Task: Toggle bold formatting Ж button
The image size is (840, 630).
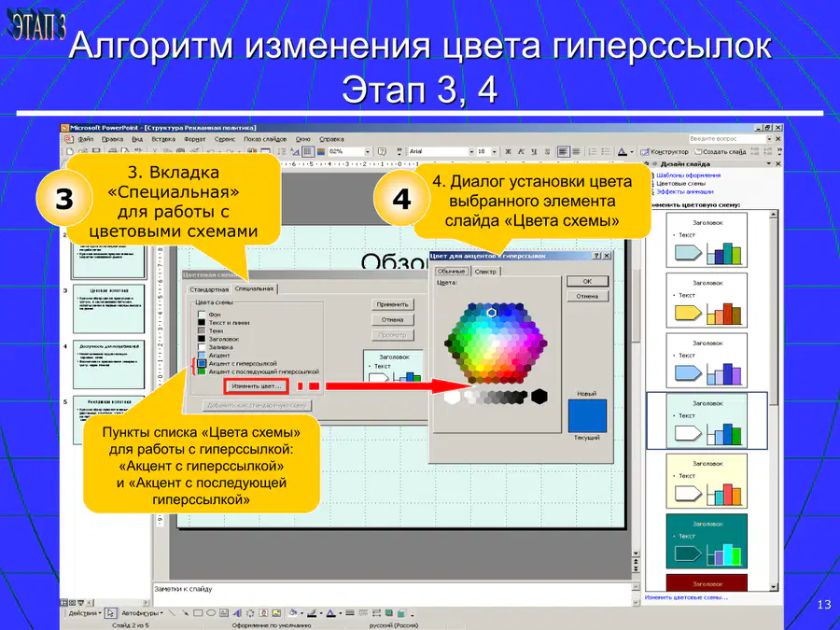Action: click(508, 151)
